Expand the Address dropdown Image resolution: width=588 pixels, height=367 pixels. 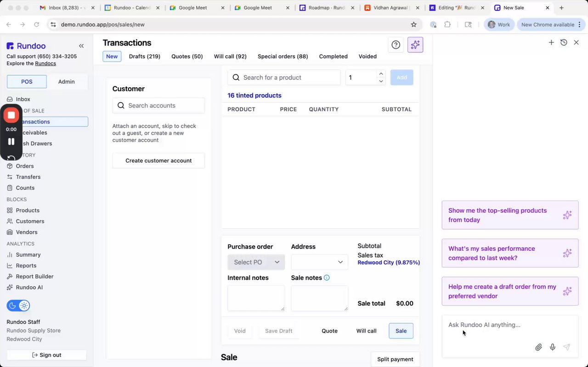pyautogui.click(x=319, y=262)
